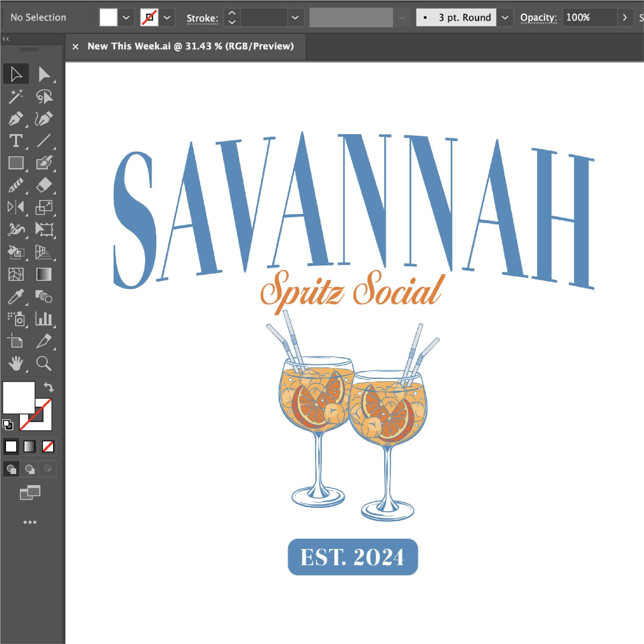The image size is (644, 644).
Task: Set paint mode to Color
Action: point(11,447)
